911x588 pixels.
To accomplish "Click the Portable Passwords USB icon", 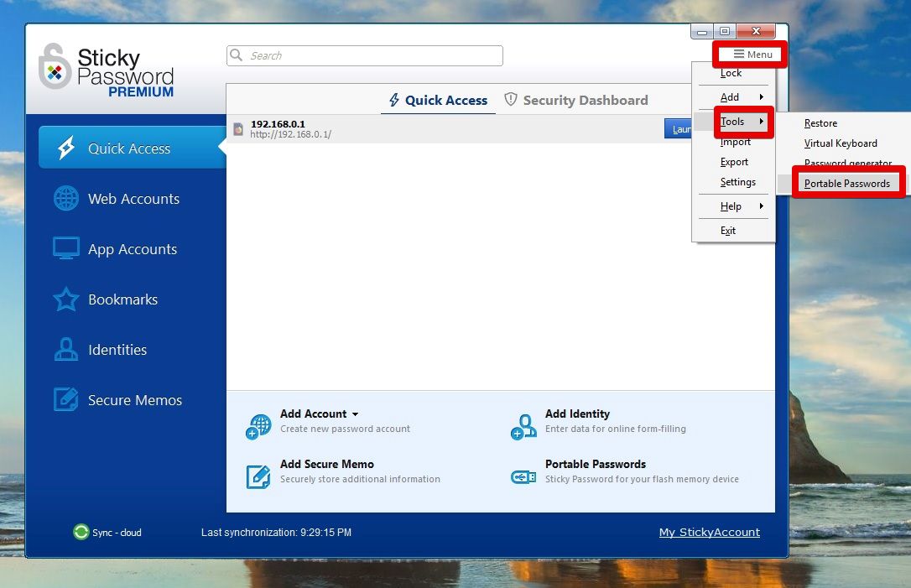I will coord(523,477).
